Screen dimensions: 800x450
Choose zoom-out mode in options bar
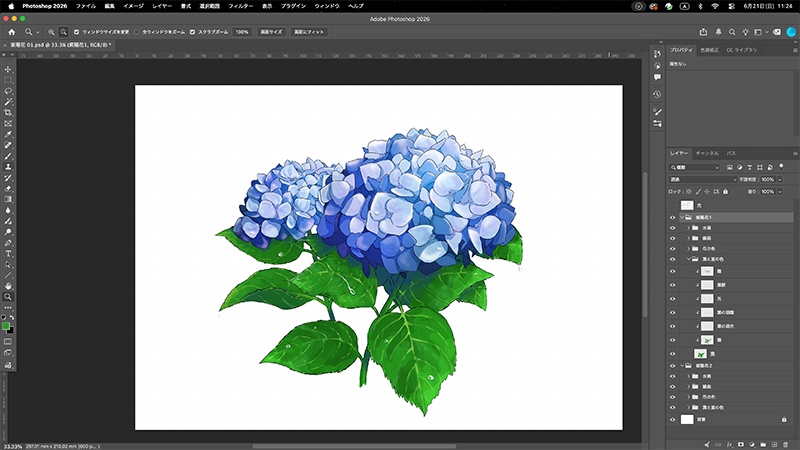pos(63,32)
